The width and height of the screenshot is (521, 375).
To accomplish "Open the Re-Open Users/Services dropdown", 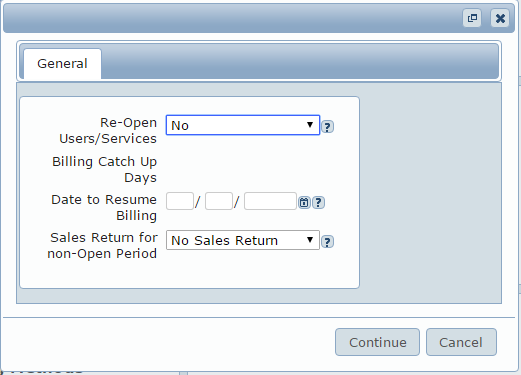I will pyautogui.click(x=243, y=125).
